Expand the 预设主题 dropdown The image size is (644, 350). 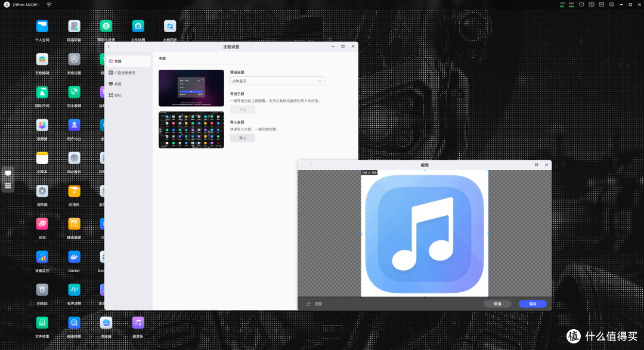coord(277,81)
